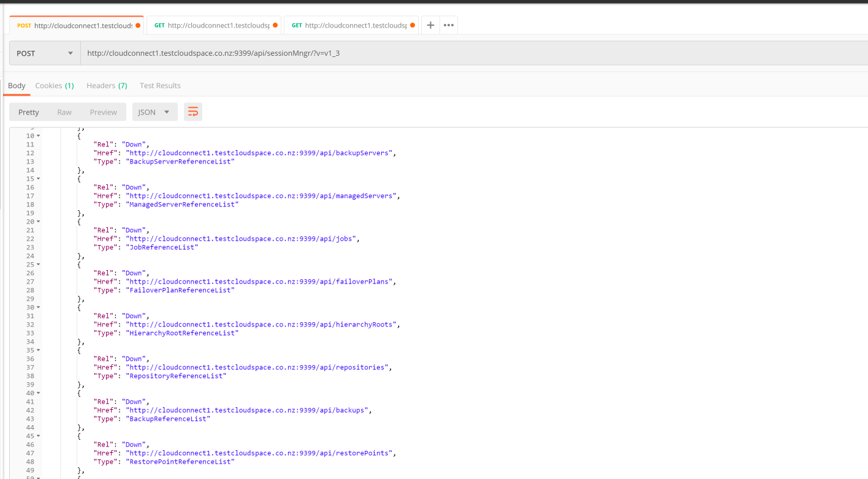Click the "Rel": "Down" text on line 46
This screenshot has width=868, height=479.
(x=121, y=444)
